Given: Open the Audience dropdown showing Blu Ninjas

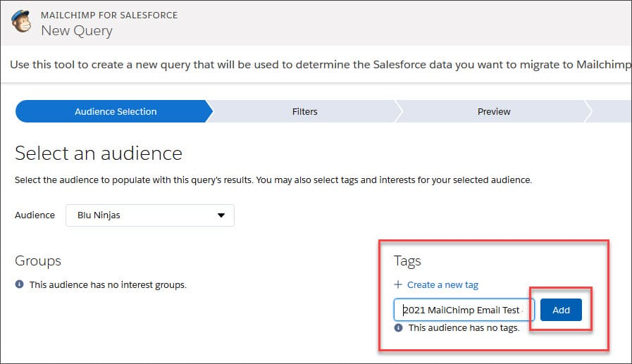Looking at the screenshot, I should [150, 215].
